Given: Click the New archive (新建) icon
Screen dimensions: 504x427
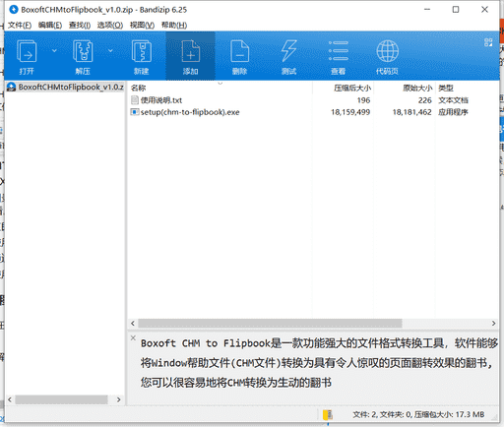Looking at the screenshot, I should [142, 51].
